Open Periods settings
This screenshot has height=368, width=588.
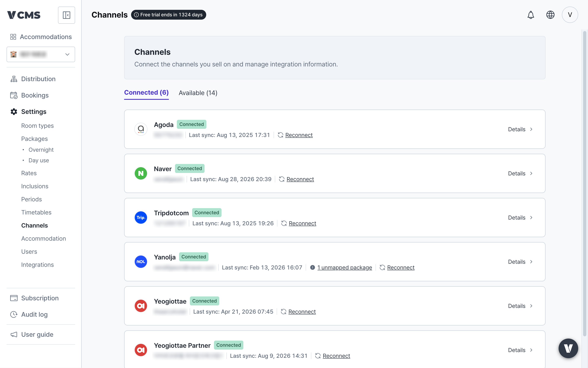pos(32,199)
